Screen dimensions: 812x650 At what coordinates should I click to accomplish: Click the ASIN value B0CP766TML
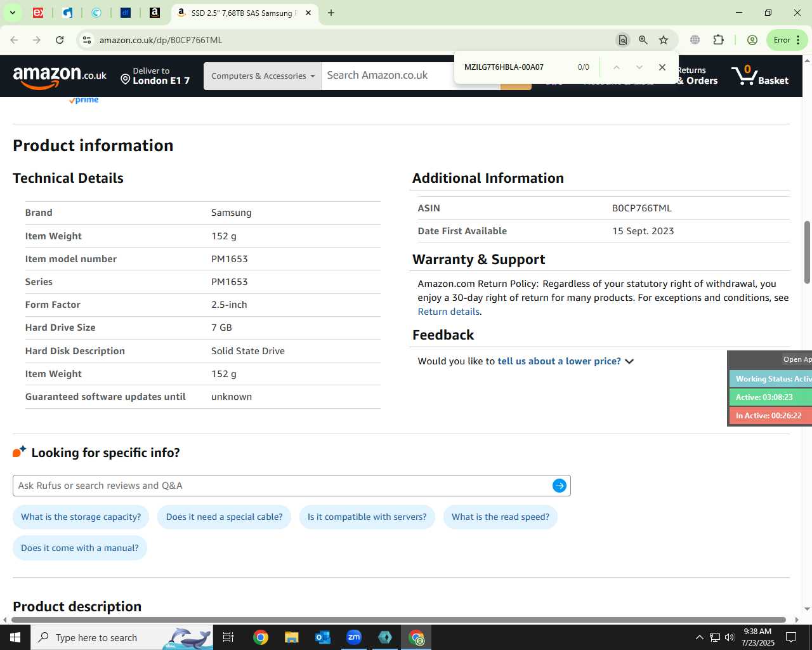(642, 208)
